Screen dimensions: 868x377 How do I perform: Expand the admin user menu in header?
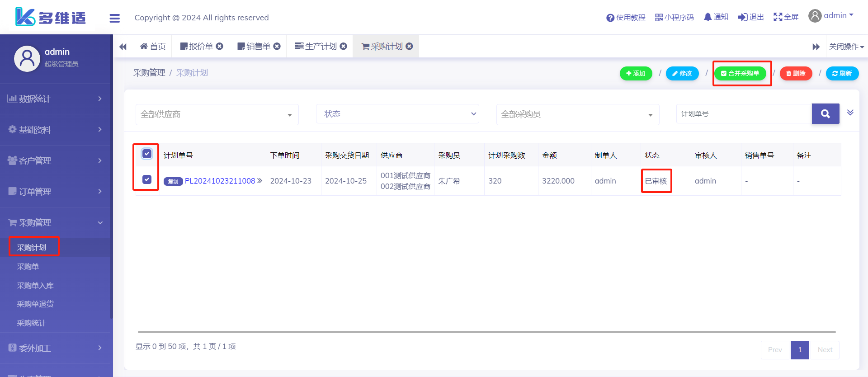tap(831, 16)
